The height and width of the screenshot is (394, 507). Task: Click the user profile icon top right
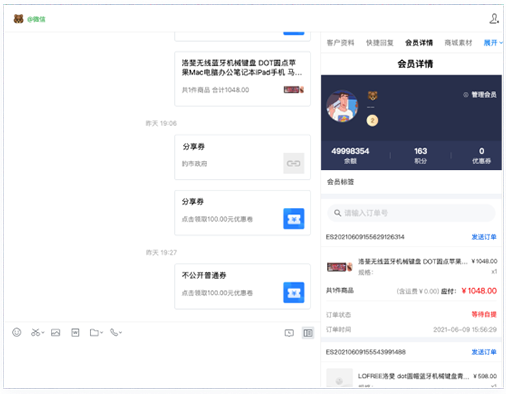point(494,19)
